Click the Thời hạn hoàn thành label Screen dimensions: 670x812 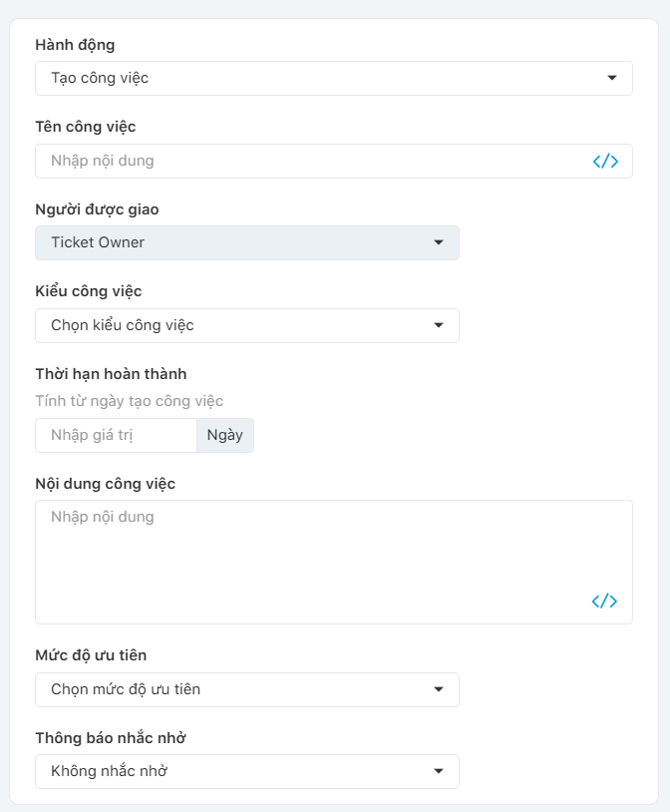pos(111,374)
